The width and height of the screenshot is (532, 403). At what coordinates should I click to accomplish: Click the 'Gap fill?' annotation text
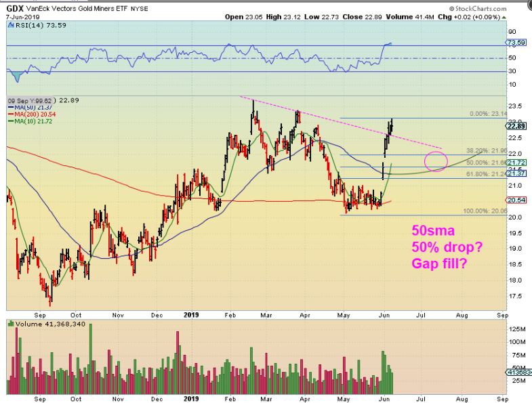coord(439,263)
